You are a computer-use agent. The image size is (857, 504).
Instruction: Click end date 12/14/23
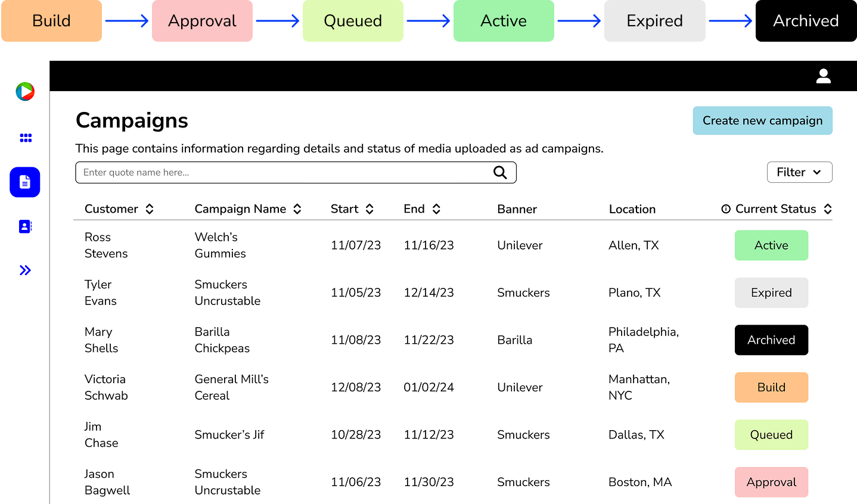pyautogui.click(x=429, y=293)
